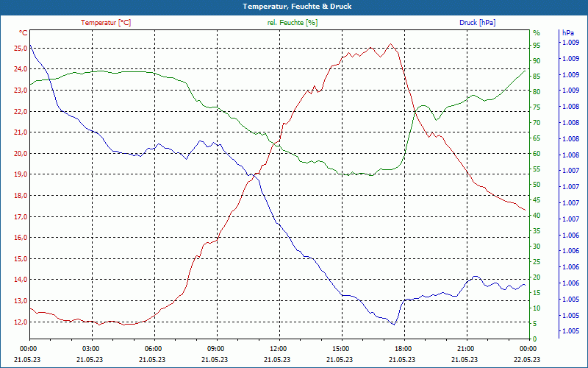Click the '00:00' label above 22.05.23

[x=528, y=348]
